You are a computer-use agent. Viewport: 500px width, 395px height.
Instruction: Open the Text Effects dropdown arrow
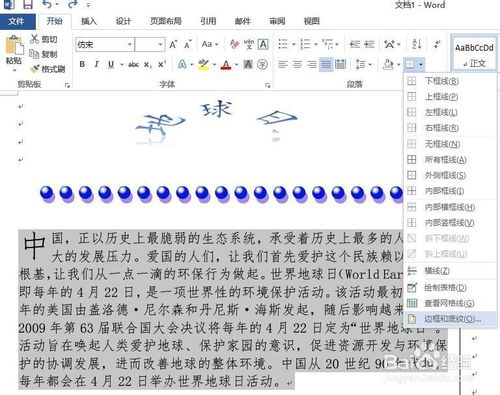192,65
